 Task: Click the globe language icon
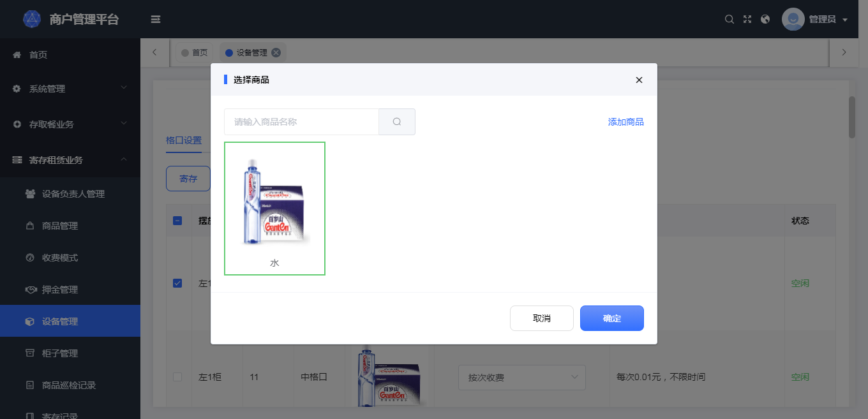click(765, 19)
